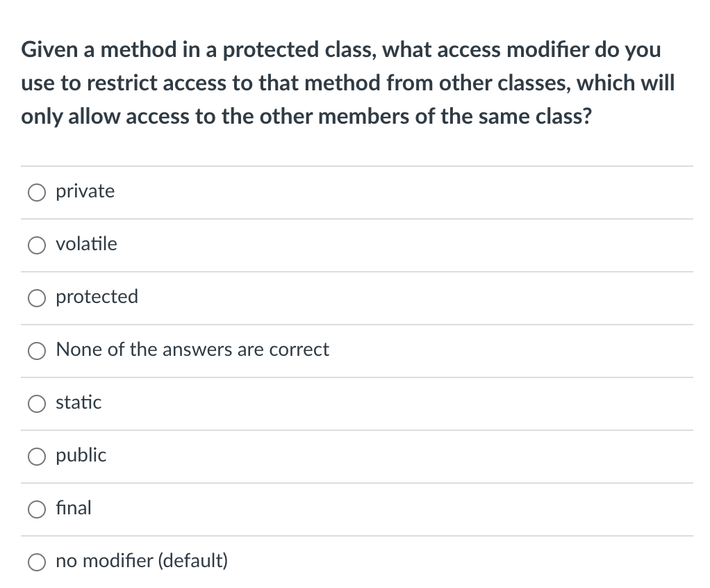Click the final answer label
Screen dimensions: 710x588
[x=74, y=508]
